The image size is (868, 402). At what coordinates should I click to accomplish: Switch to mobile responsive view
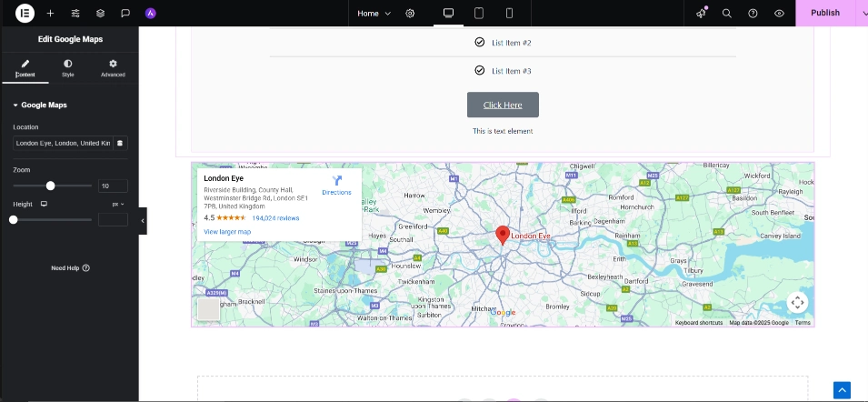coord(509,14)
